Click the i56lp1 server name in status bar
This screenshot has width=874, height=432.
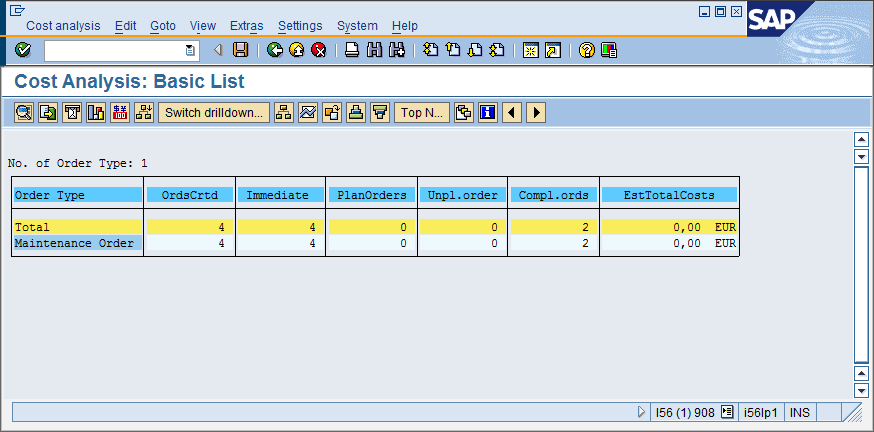tap(760, 412)
